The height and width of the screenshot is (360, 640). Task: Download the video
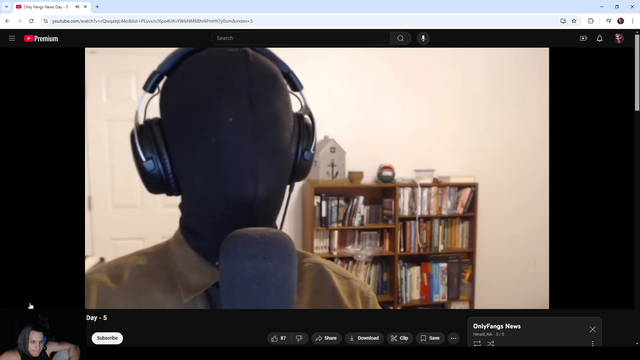click(364, 338)
